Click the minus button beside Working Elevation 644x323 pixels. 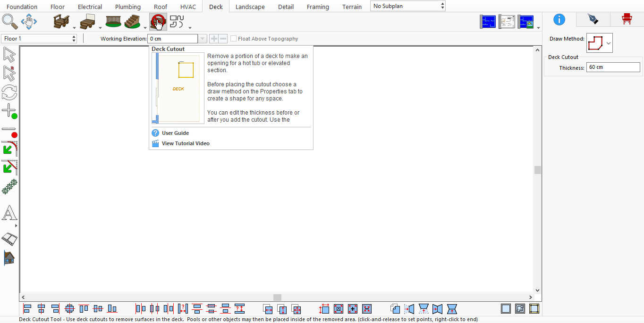click(223, 39)
